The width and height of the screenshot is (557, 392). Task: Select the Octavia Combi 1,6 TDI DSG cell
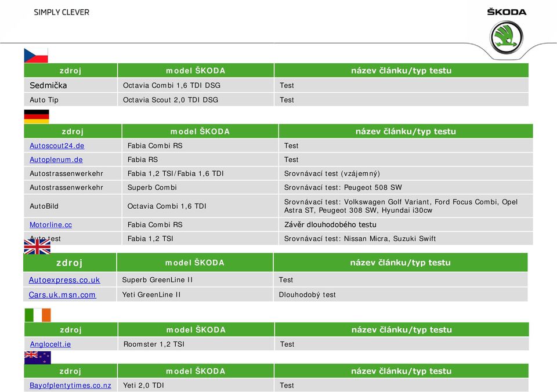pos(196,85)
